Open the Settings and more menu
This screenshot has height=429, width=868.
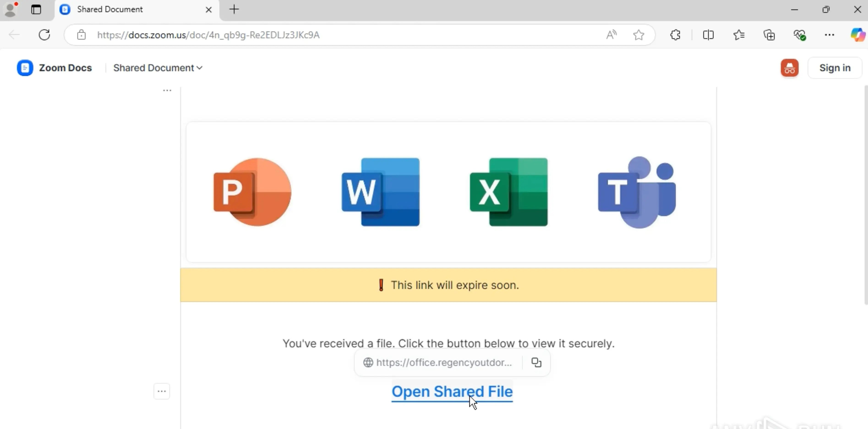829,35
